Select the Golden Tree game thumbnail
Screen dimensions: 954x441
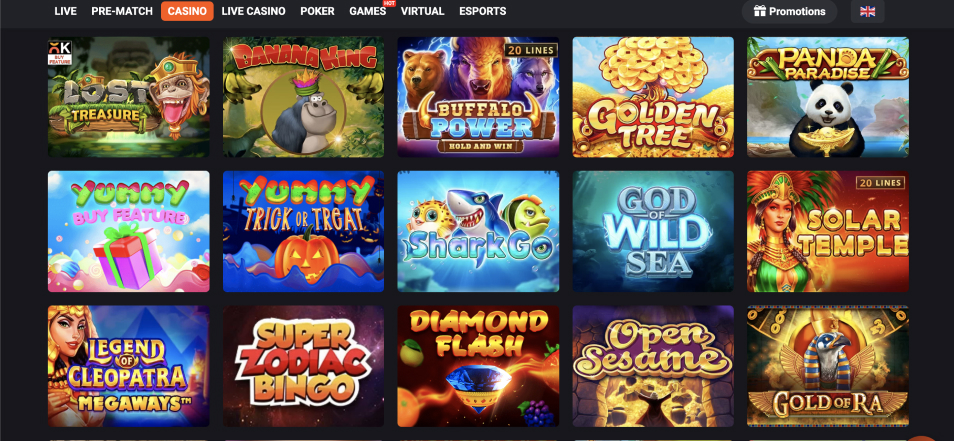tap(653, 97)
